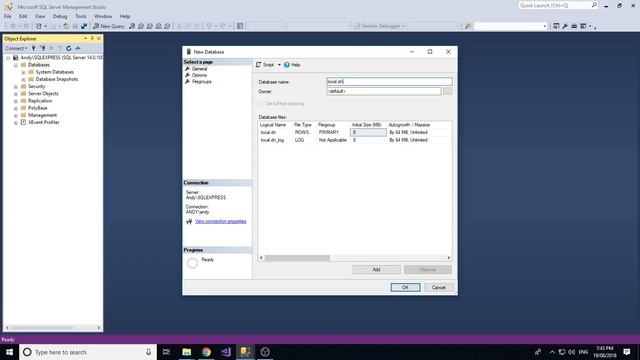Open the Tools menu

coord(81,16)
